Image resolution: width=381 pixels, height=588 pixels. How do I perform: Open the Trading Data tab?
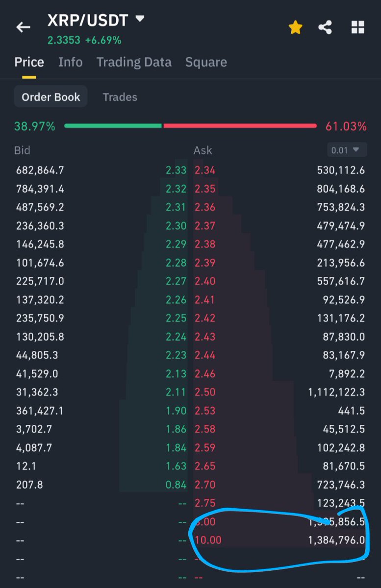[x=134, y=62]
